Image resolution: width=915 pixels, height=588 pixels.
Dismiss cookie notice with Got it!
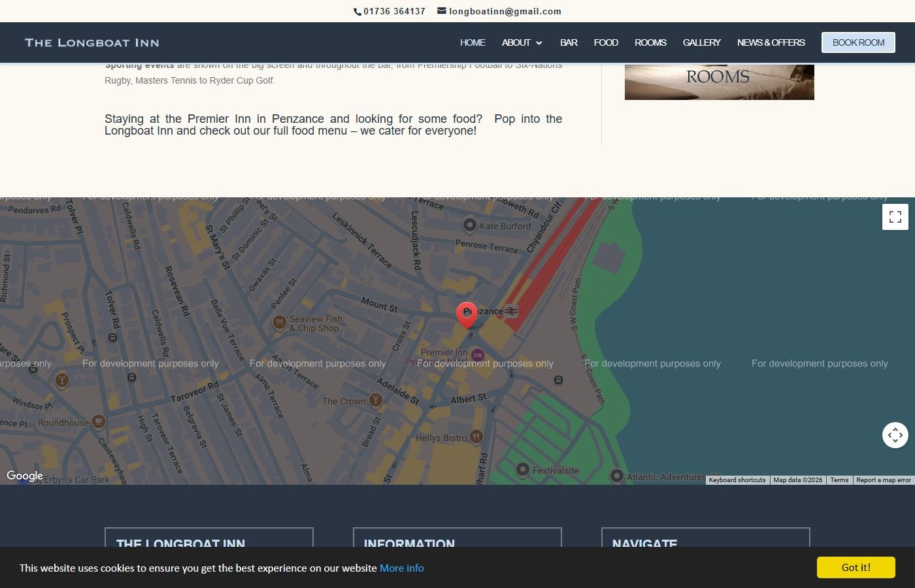click(x=856, y=567)
